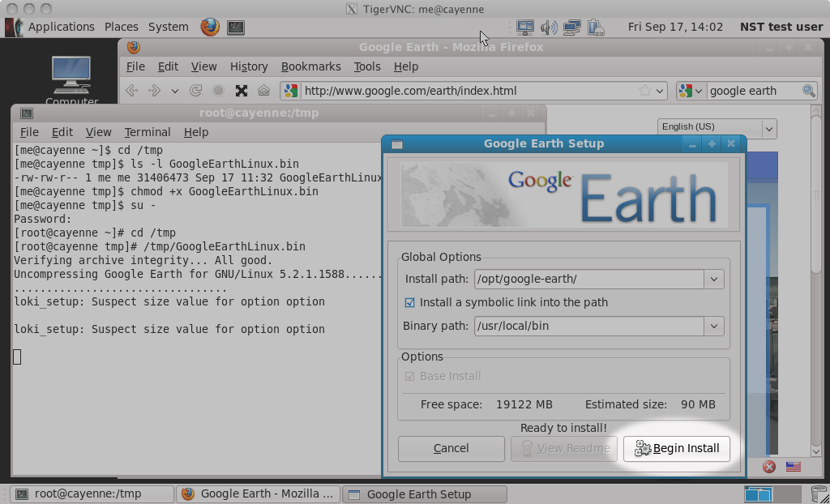
Task: Open the English (US) language dropdown
Action: coord(717,129)
